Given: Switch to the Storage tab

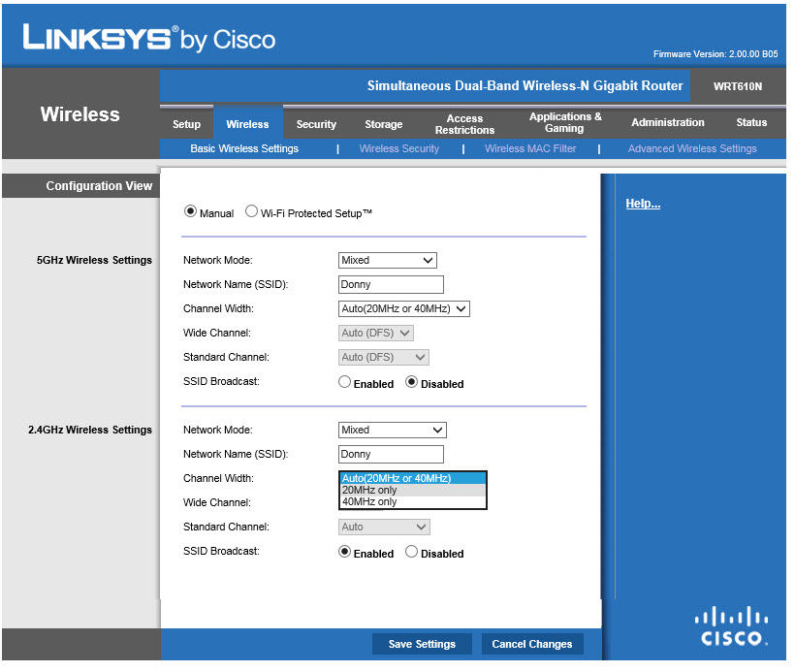Looking at the screenshot, I should 383,124.
